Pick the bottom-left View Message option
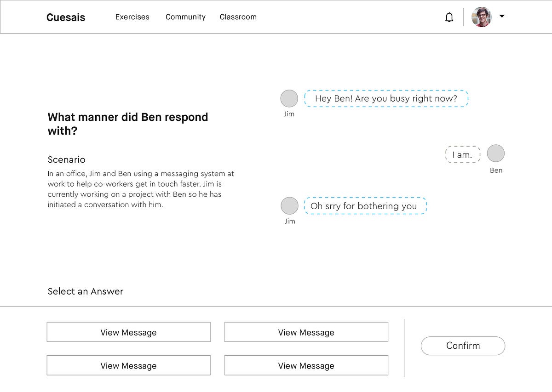Screen dimensions: 552x392 coord(128,365)
